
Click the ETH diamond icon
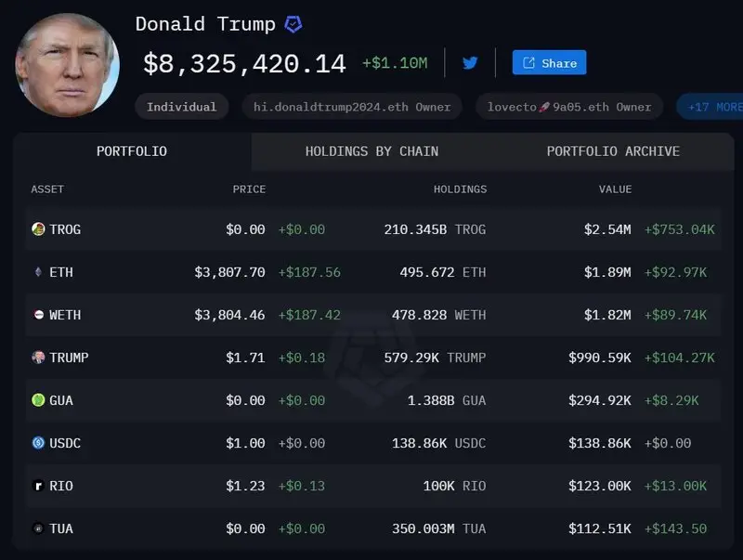tap(38, 272)
